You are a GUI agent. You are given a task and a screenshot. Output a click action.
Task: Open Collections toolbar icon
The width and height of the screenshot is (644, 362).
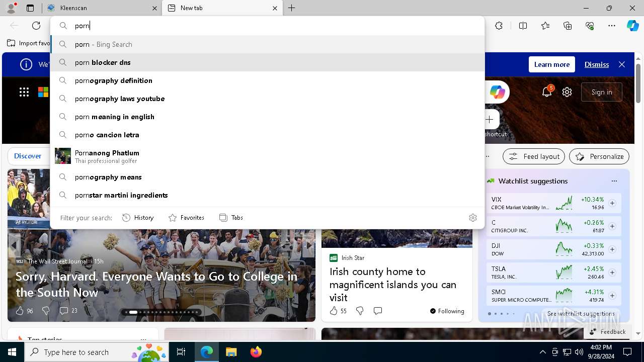[568, 26]
